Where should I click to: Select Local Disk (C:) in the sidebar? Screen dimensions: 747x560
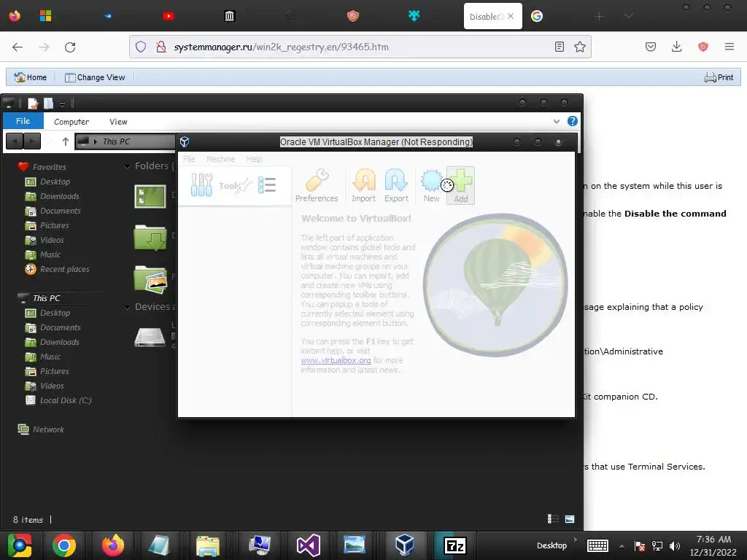pyautogui.click(x=65, y=400)
